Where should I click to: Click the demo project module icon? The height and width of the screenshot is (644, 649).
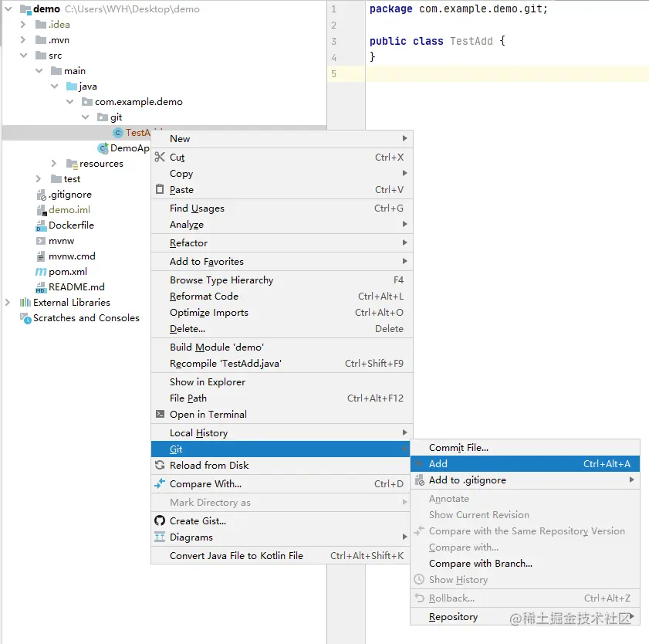tap(25, 9)
